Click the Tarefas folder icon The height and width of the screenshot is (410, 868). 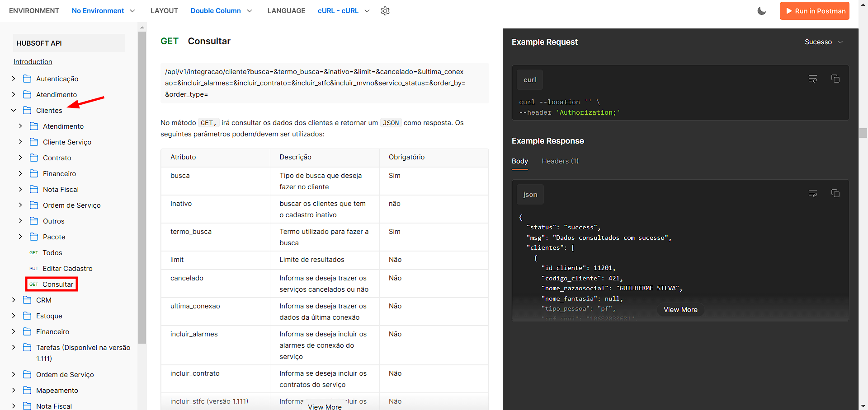[27, 347]
